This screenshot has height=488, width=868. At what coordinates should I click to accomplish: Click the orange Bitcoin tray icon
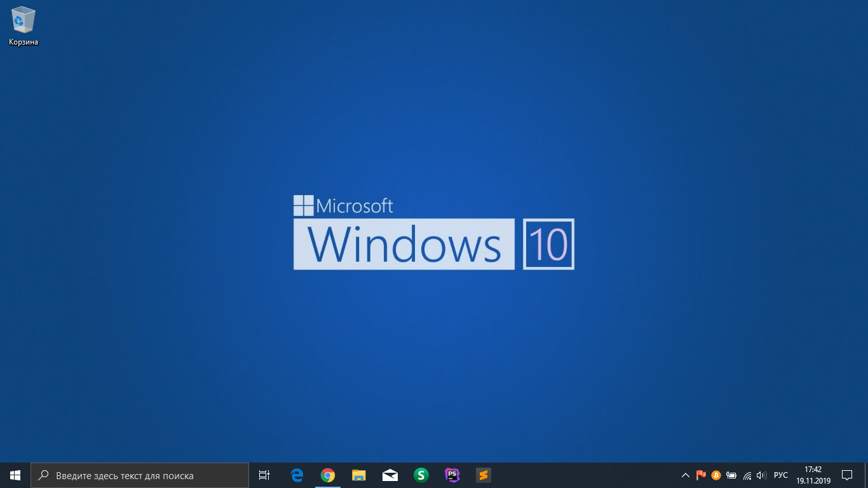(x=716, y=475)
